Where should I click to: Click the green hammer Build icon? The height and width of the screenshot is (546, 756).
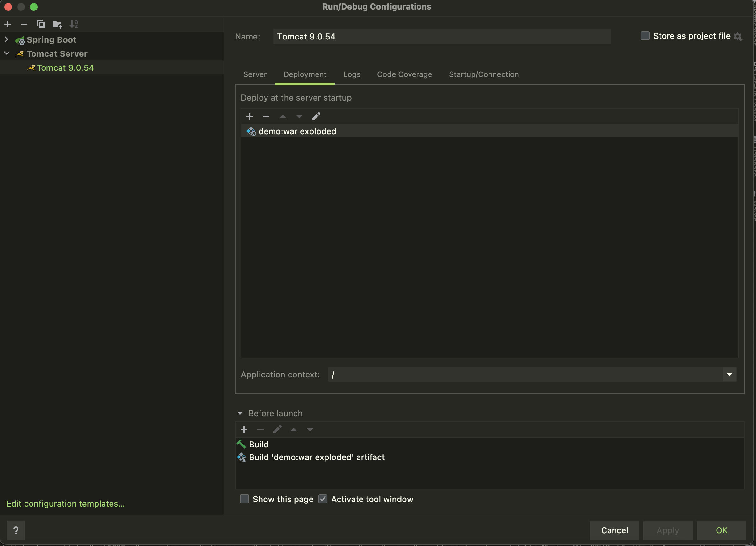pyautogui.click(x=241, y=444)
